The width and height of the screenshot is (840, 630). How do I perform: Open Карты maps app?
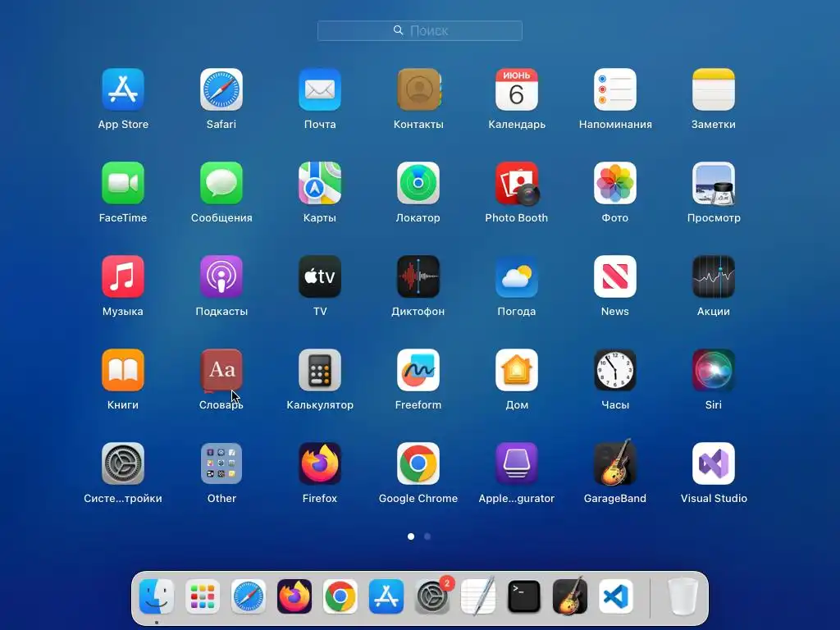coord(320,183)
